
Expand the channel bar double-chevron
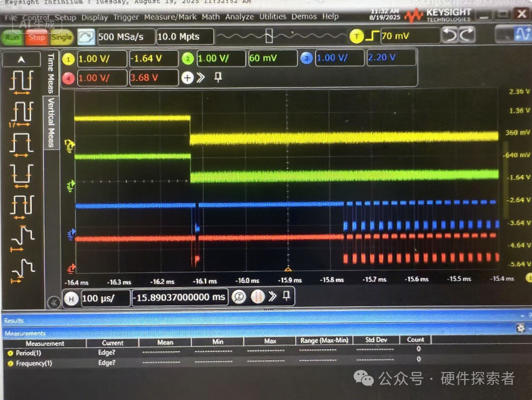coord(201,78)
